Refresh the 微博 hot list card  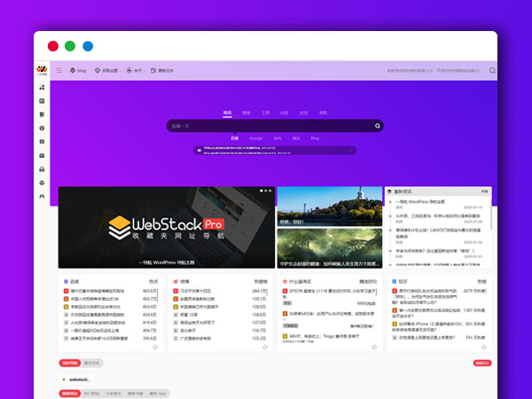point(265,347)
